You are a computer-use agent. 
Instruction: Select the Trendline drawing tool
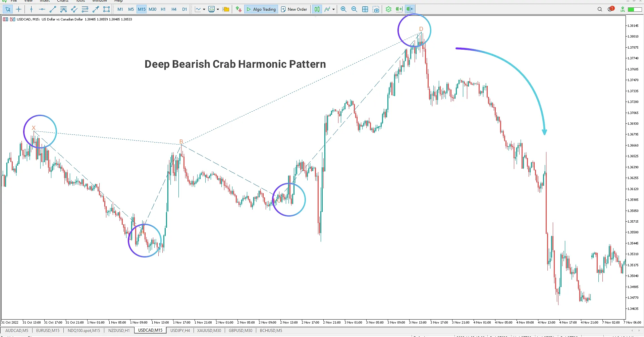click(x=52, y=9)
